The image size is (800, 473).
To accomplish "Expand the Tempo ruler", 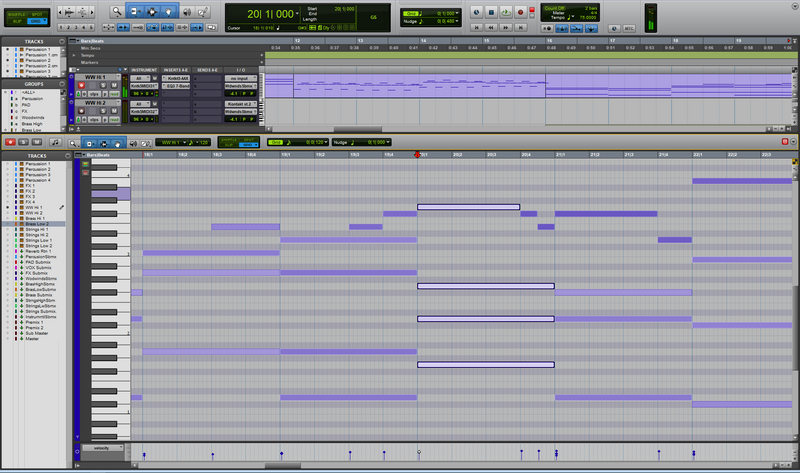I will pyautogui.click(x=73, y=55).
